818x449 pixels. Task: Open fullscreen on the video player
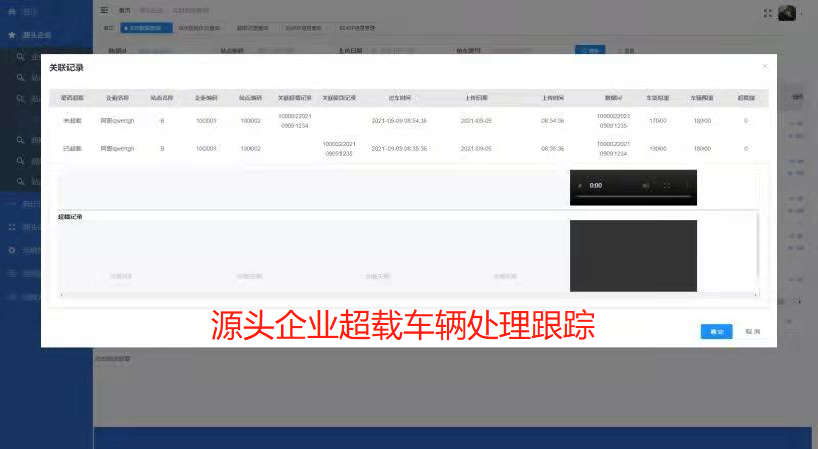click(667, 186)
